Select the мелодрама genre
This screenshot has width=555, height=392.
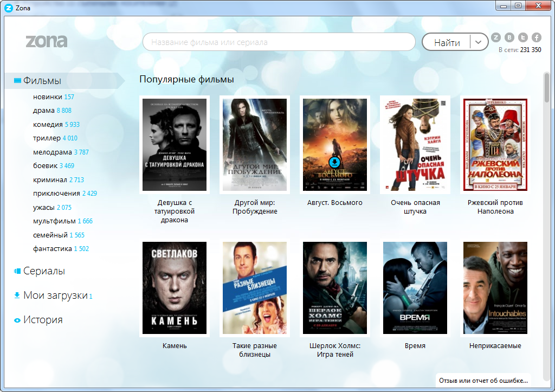(61, 152)
